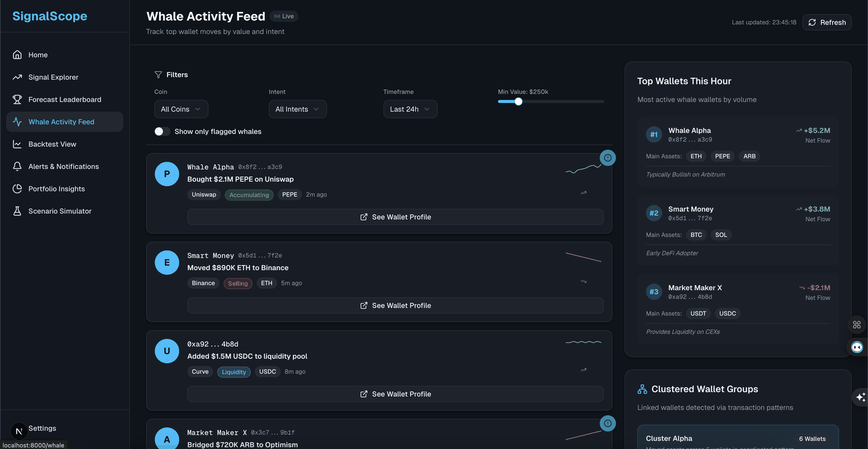
Task: Click the #2 rank badge for Smart Money
Action: click(x=654, y=213)
